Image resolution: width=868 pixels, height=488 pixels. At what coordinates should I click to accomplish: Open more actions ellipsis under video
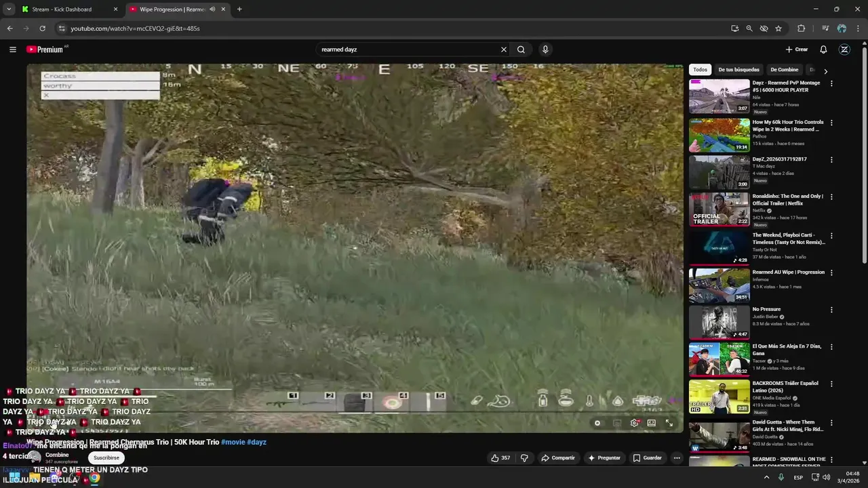pyautogui.click(x=677, y=458)
